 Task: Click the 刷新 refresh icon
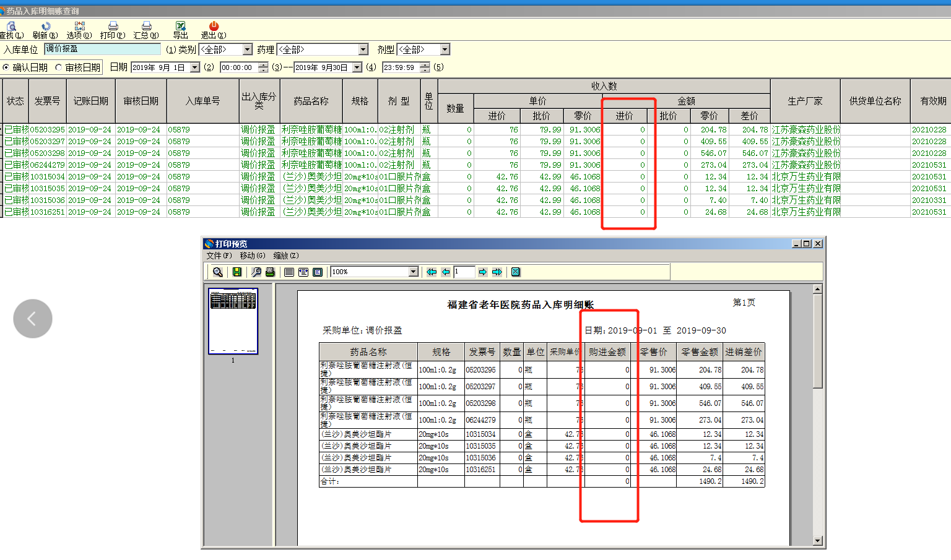(45, 27)
